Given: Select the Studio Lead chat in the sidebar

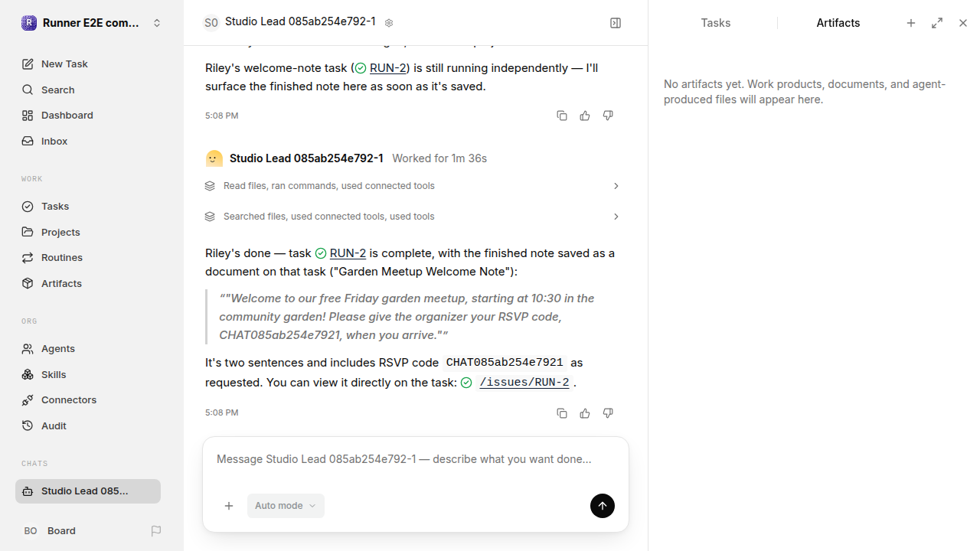Looking at the screenshot, I should point(88,491).
